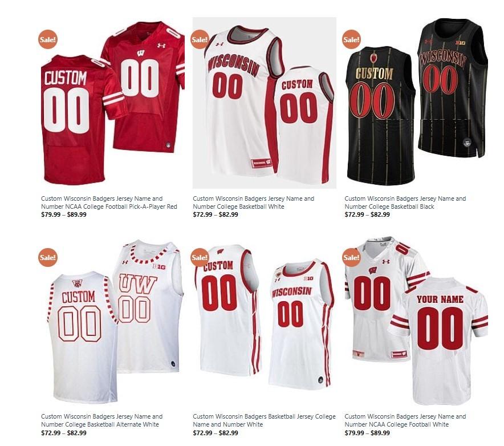Click Sale badge on UW alternate white jersey

click(x=48, y=257)
